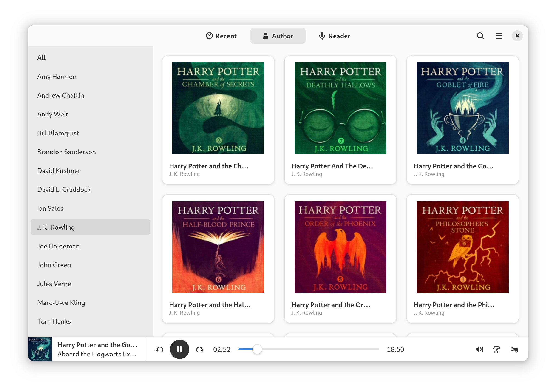Skip forward using the forward arrow icon
This screenshot has width=556, height=392.
[200, 349]
